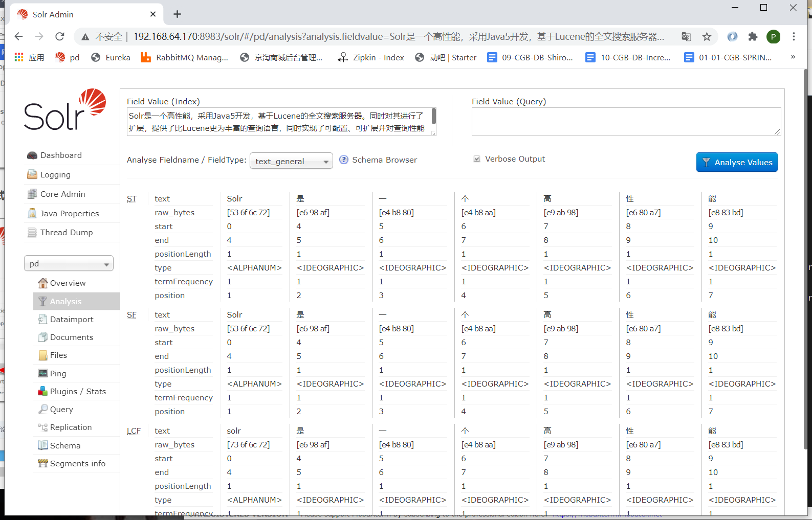Open a new browser tab

[177, 14]
